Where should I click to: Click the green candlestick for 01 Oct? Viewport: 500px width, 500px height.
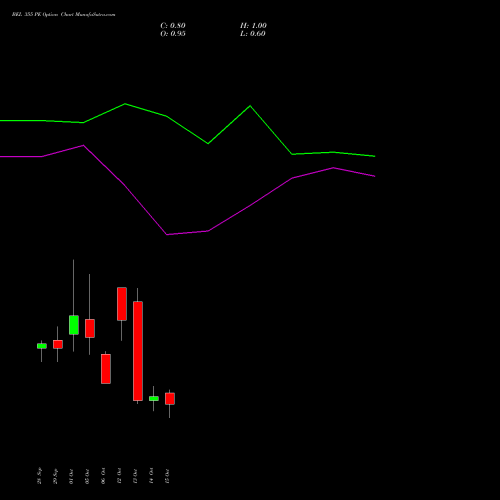click(x=74, y=325)
